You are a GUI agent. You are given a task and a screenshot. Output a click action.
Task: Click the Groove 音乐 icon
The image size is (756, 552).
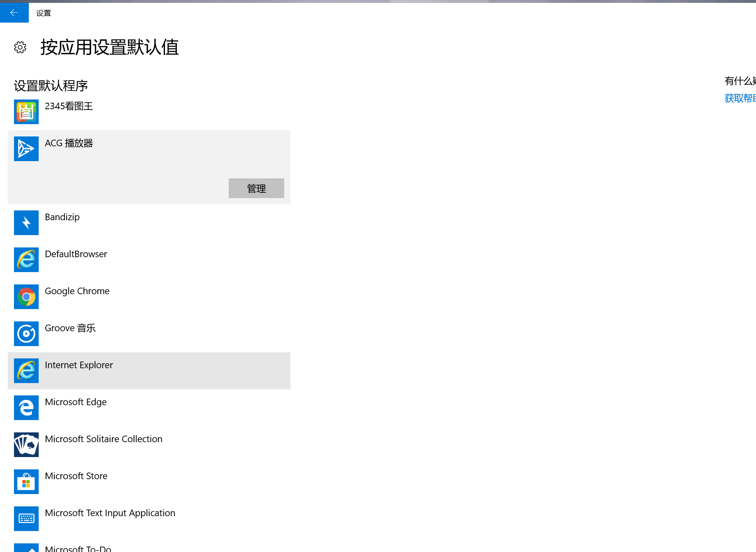coord(26,334)
